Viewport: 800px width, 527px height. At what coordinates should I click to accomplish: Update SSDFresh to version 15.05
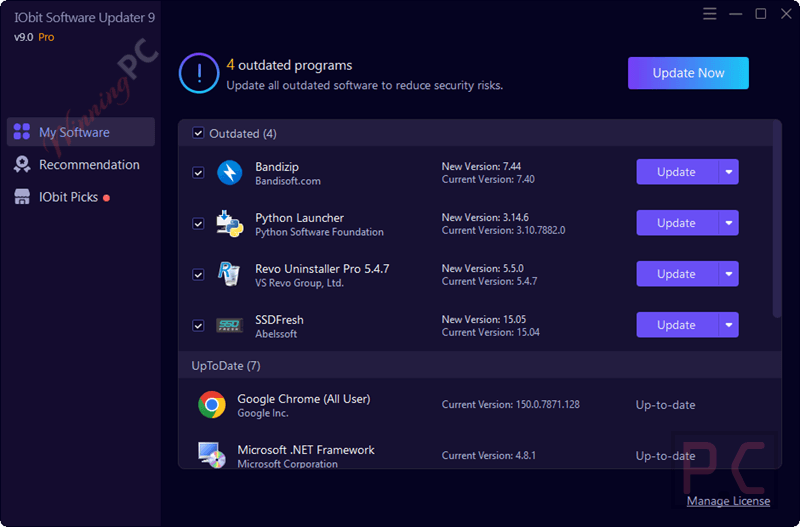(677, 325)
